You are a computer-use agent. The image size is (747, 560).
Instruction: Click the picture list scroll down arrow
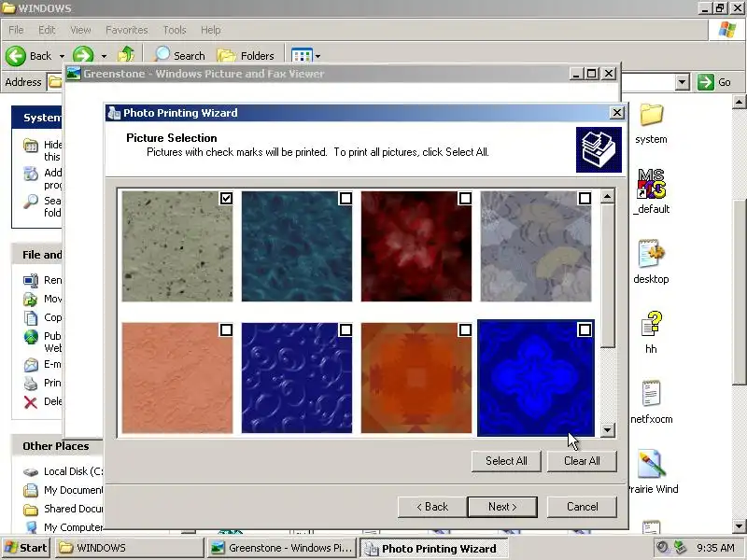608,430
